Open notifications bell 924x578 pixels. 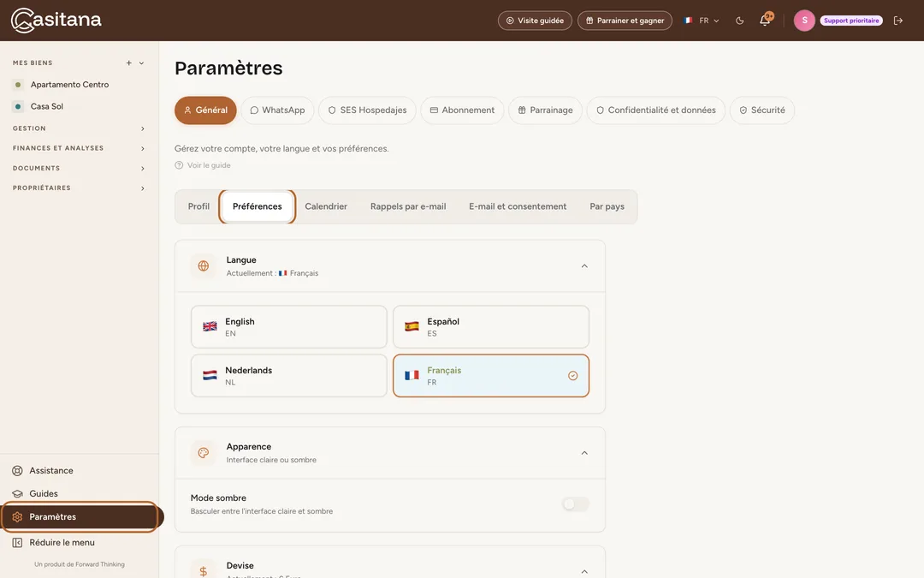[x=766, y=20]
